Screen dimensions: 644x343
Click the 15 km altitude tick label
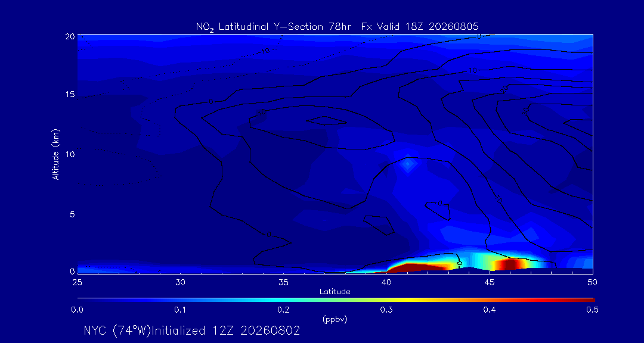tap(70, 94)
